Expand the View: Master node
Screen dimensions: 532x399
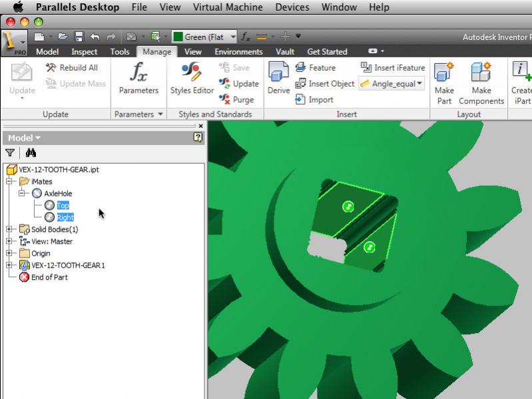[x=9, y=241]
